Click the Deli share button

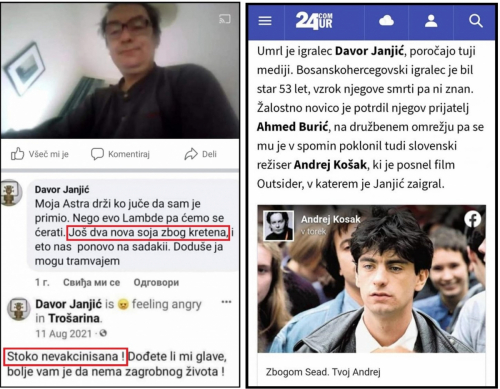[x=201, y=154]
